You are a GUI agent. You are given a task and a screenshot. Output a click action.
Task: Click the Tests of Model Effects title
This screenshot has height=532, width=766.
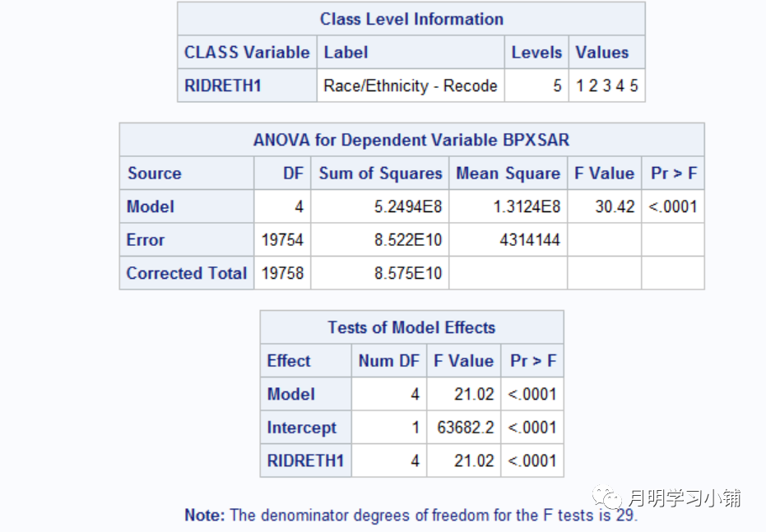point(411,327)
